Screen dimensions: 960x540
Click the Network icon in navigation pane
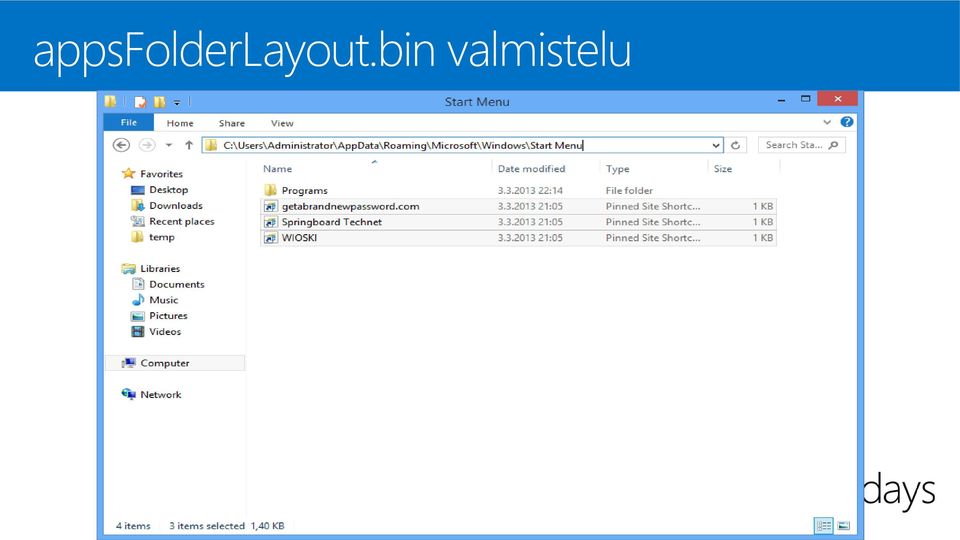(x=129, y=394)
